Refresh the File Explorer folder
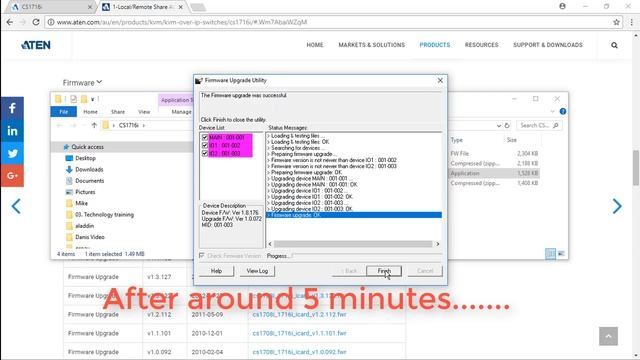Viewport: 640px width, 360px height. pyautogui.click(x=507, y=126)
